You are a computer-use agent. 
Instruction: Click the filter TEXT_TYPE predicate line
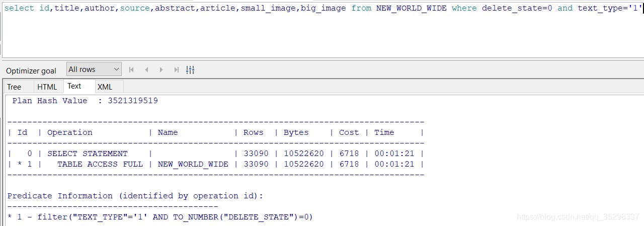[x=160, y=217]
